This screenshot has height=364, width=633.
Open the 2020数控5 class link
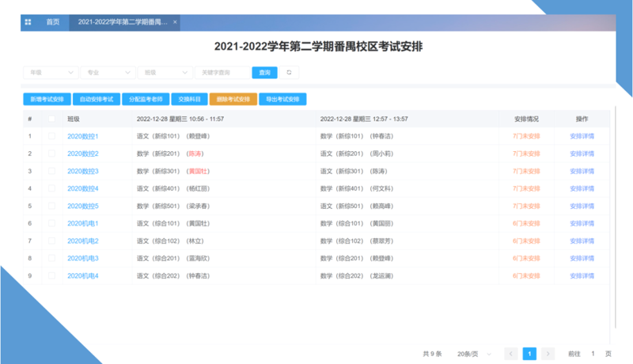point(83,206)
